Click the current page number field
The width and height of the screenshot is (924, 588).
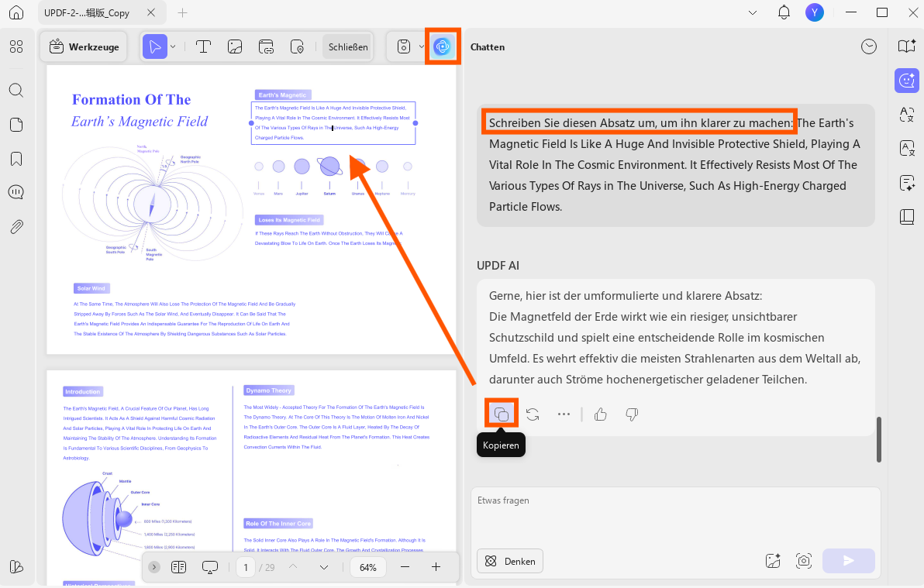tap(246, 567)
